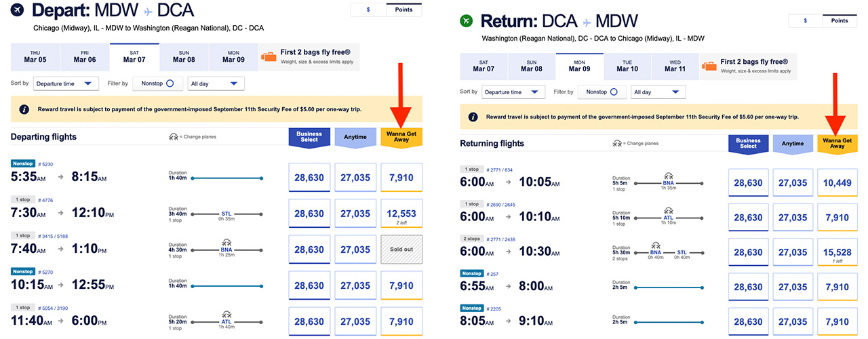Click the green Return airplane icon

point(467,21)
